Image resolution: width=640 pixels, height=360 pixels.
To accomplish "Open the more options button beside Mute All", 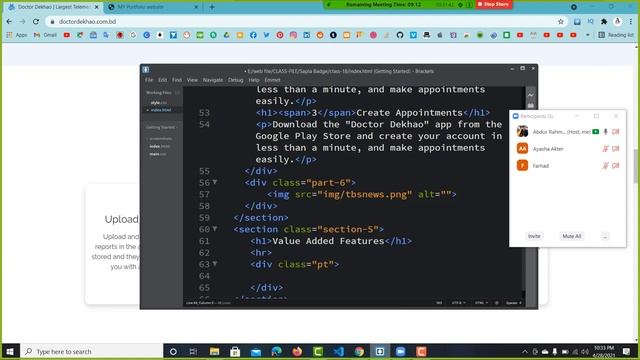I will point(605,236).
